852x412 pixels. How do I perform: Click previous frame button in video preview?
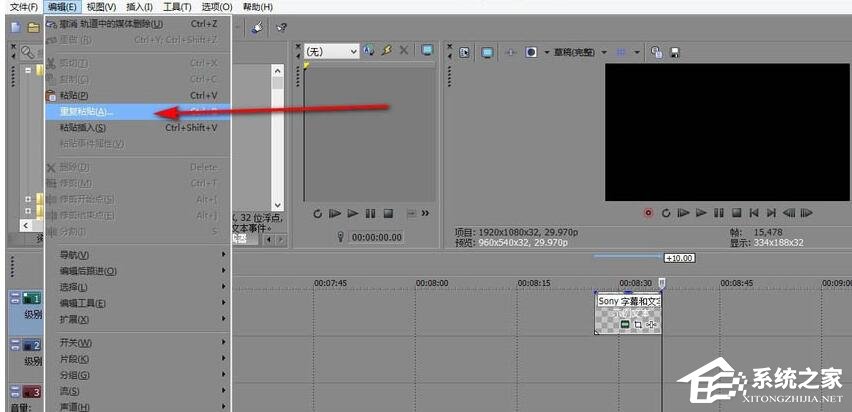[789, 213]
